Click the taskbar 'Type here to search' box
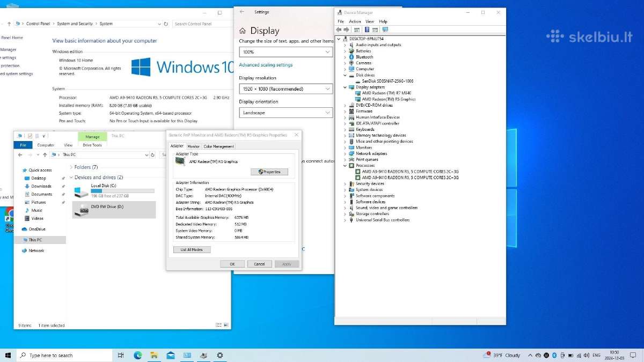644x362 pixels. click(65, 355)
